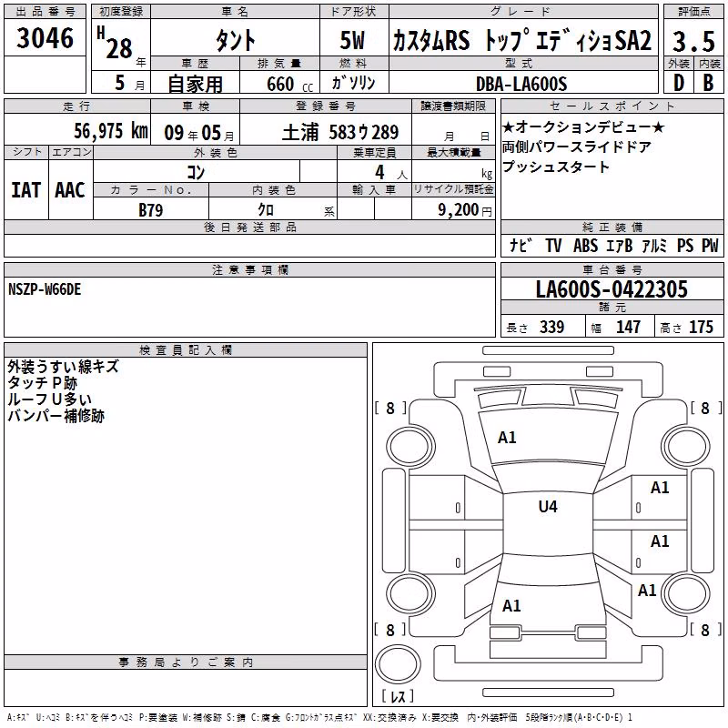Screen dimensions: 728x728
Task: Select PW power windows entry
Action: tap(710, 245)
